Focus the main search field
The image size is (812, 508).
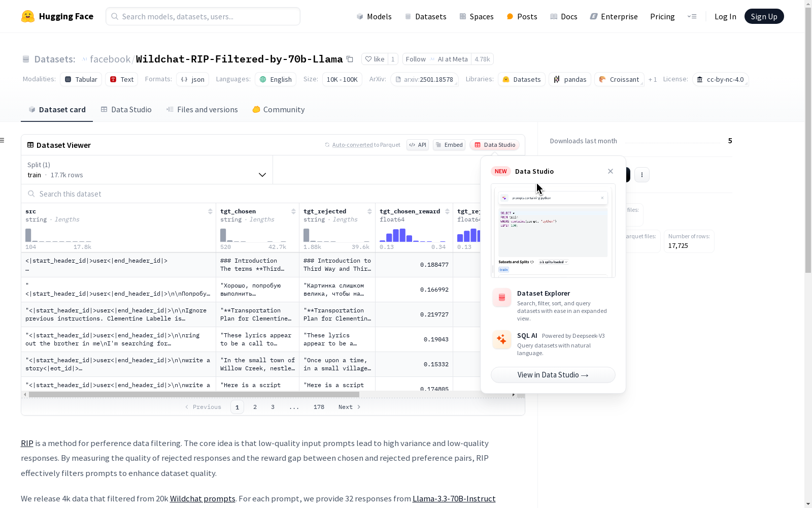point(203,16)
